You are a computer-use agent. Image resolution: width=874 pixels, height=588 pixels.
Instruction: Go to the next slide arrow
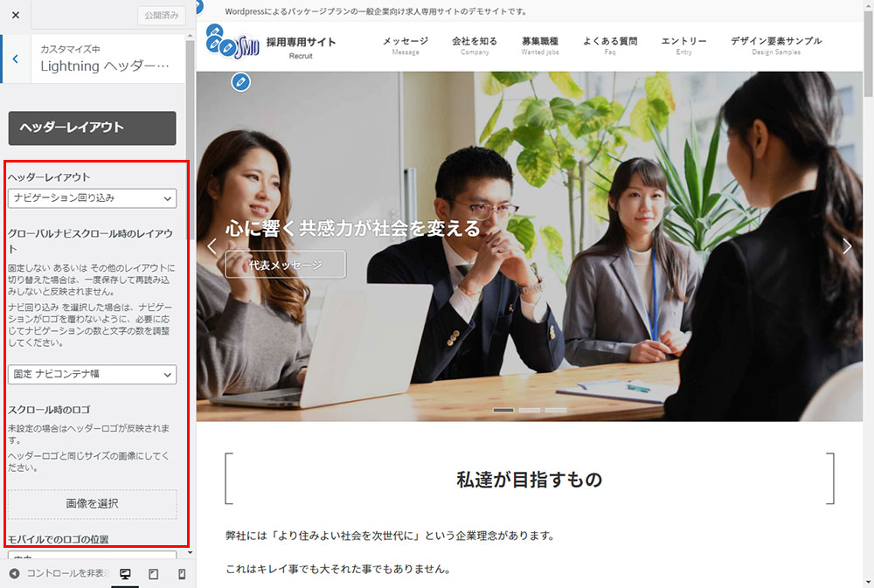[846, 246]
